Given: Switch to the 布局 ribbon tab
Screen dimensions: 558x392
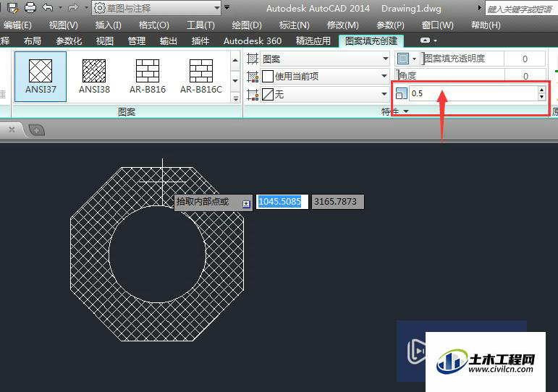Looking at the screenshot, I should 33,41.
